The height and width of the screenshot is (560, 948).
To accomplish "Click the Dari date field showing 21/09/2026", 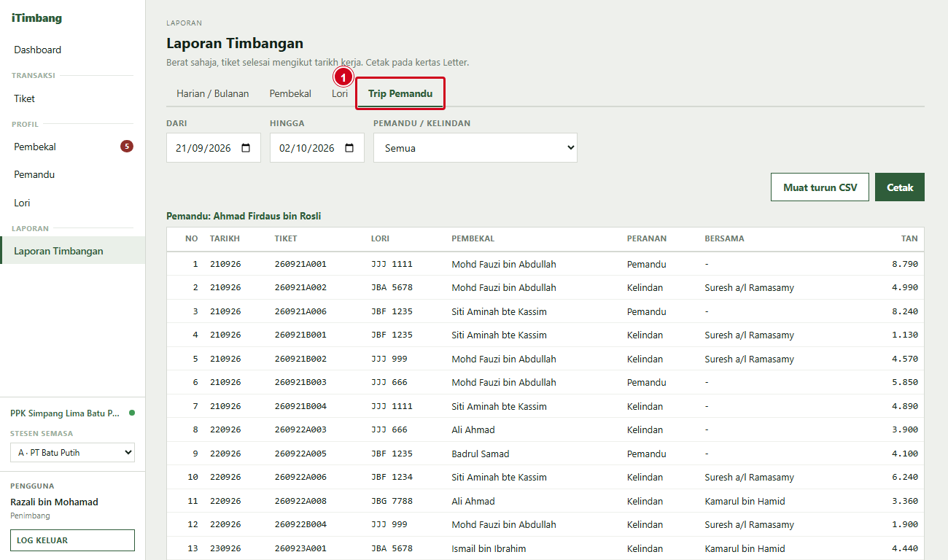I will (214, 148).
